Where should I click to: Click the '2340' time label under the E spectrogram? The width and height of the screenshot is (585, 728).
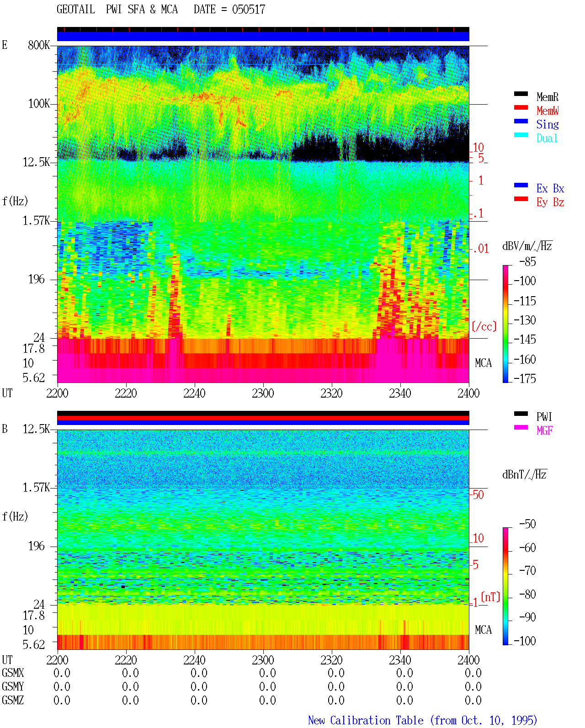pos(400,393)
